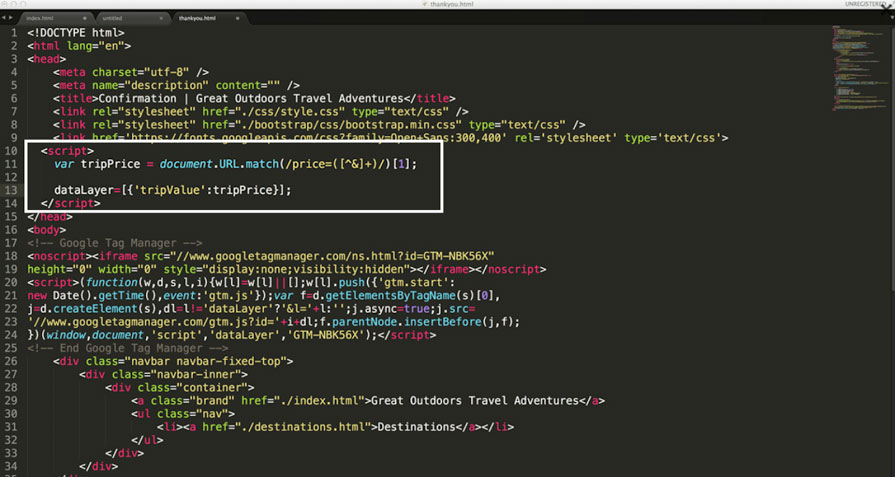Click line number 1 in gutter

point(14,33)
